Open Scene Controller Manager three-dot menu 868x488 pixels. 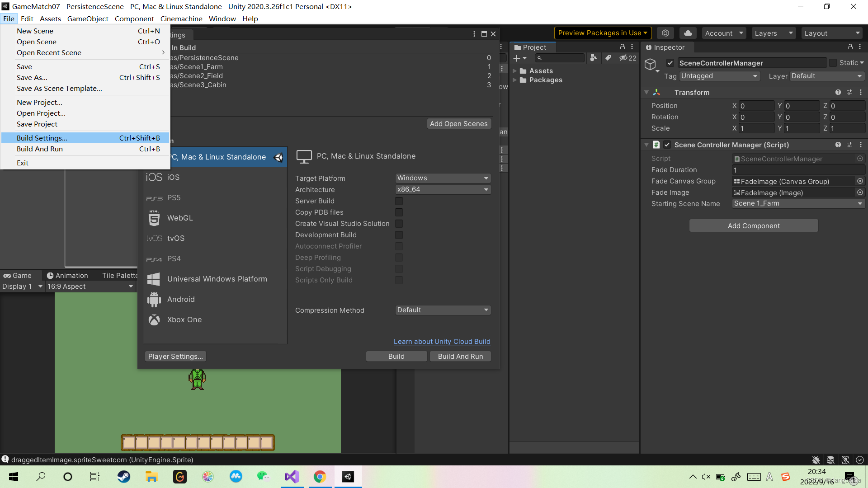coord(861,145)
